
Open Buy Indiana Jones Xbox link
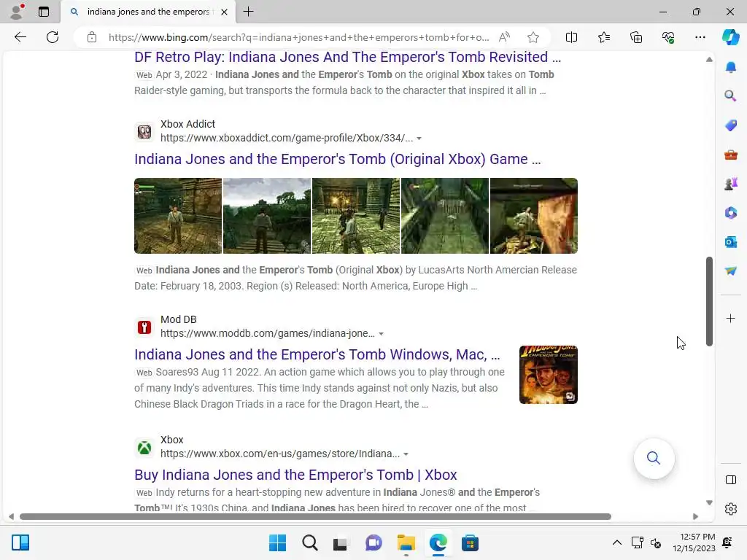point(295,475)
